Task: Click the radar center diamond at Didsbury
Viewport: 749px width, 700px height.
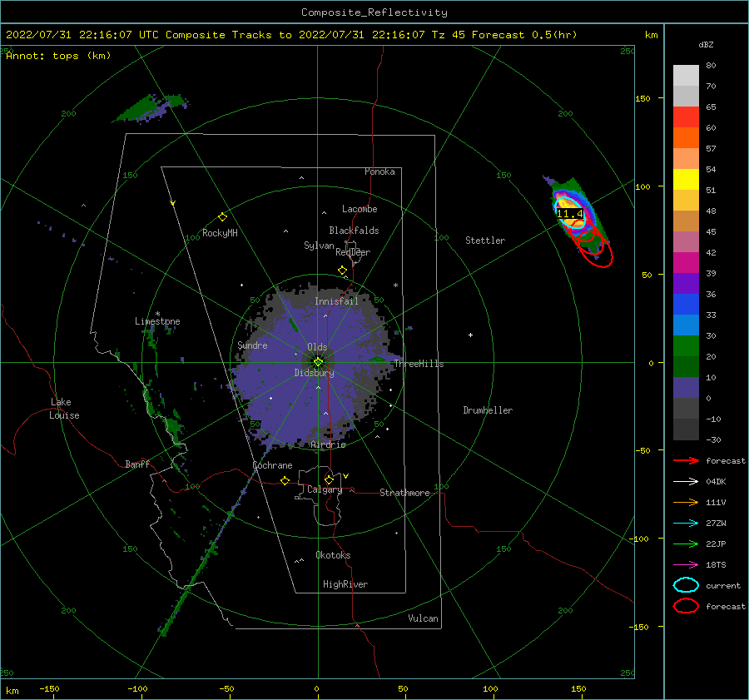Action: point(318,362)
